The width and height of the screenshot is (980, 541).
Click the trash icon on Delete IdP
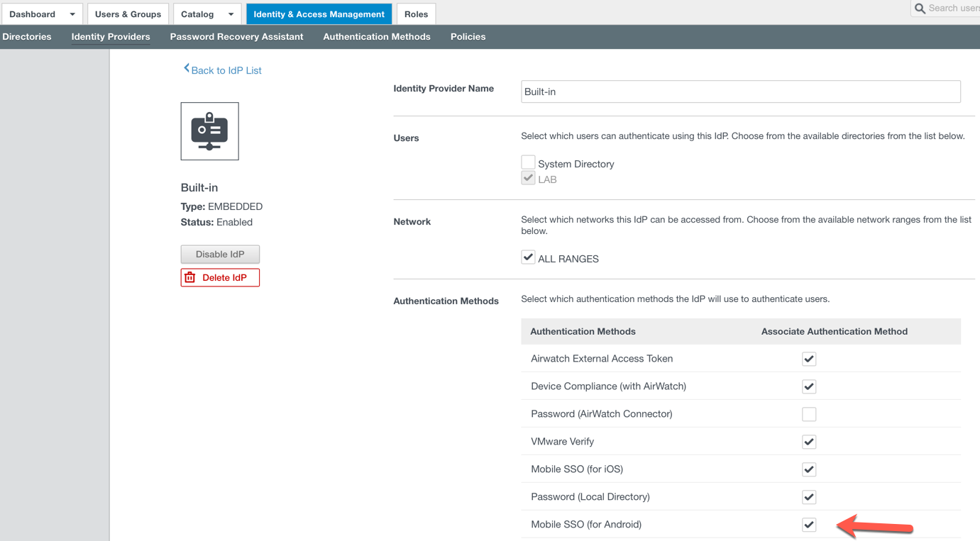pyautogui.click(x=189, y=277)
